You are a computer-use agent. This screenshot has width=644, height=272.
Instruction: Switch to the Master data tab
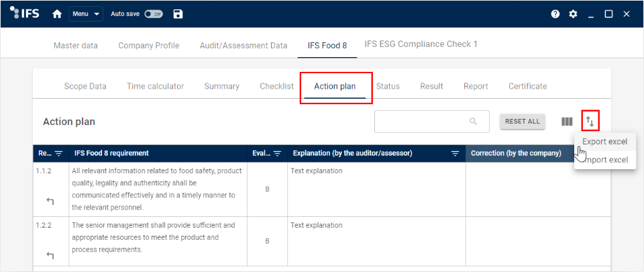pos(76,46)
